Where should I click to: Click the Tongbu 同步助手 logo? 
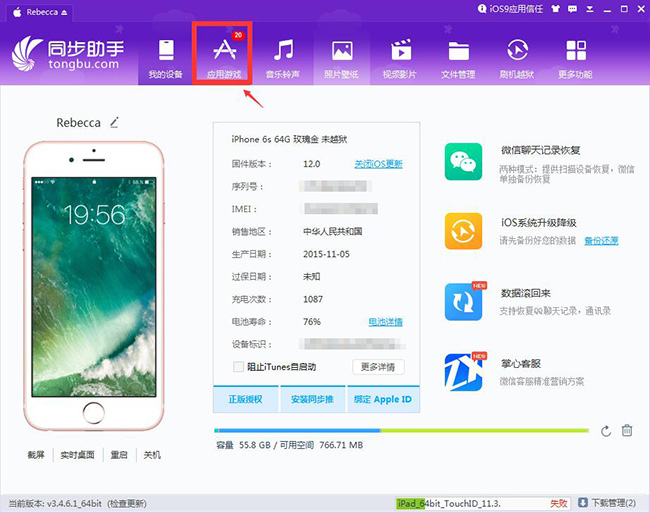(x=68, y=54)
